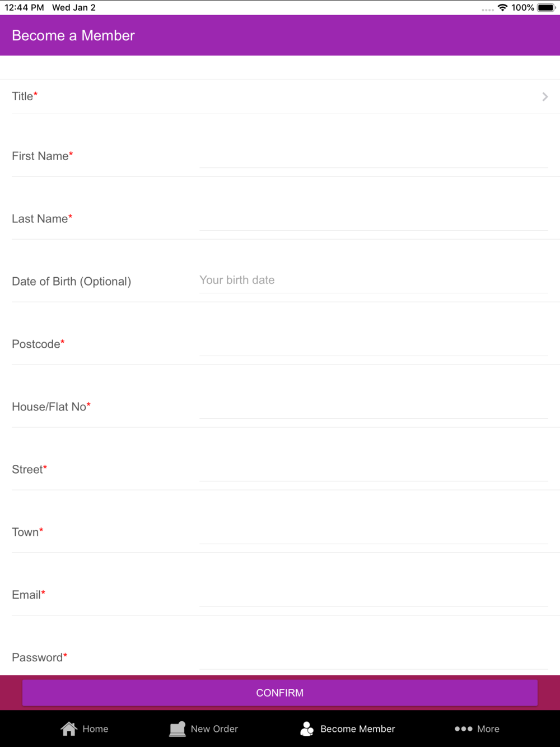Focus the Password input field
The height and width of the screenshot is (747, 560).
[374, 657]
